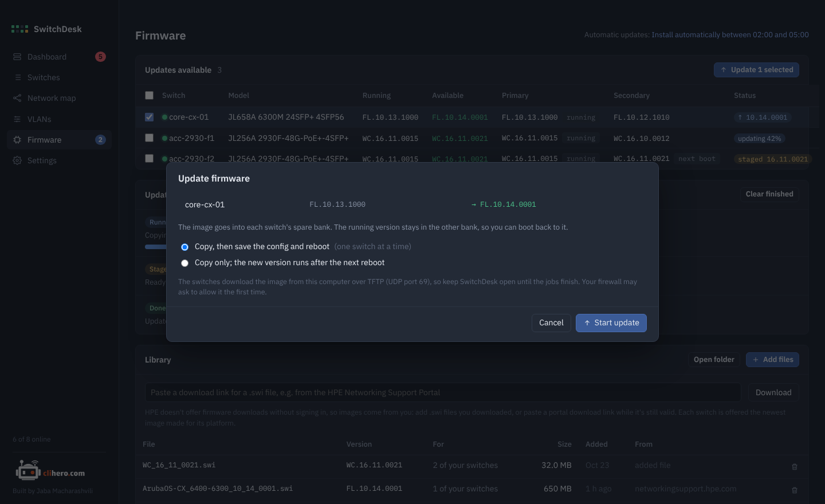Add files to the firmware library
The height and width of the screenshot is (504, 825).
tap(772, 360)
